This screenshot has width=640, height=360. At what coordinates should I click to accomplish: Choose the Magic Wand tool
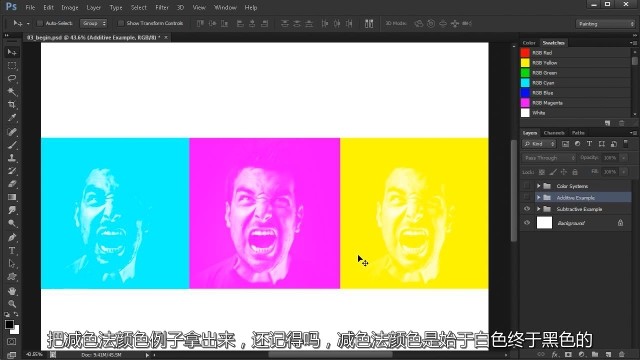tap(12, 91)
